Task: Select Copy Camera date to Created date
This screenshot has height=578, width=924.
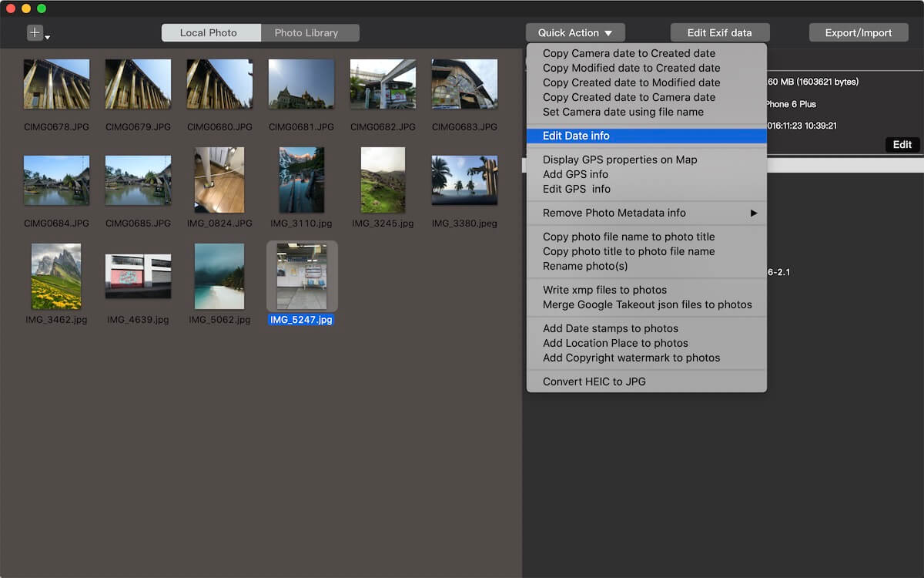Action: tap(628, 53)
